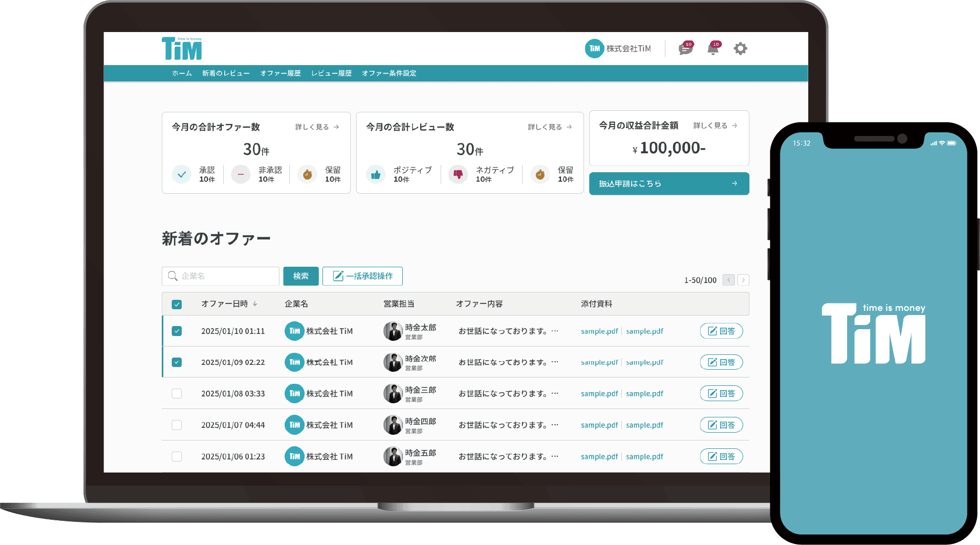
Task: Sort by offer date arrow in header
Action: click(255, 304)
